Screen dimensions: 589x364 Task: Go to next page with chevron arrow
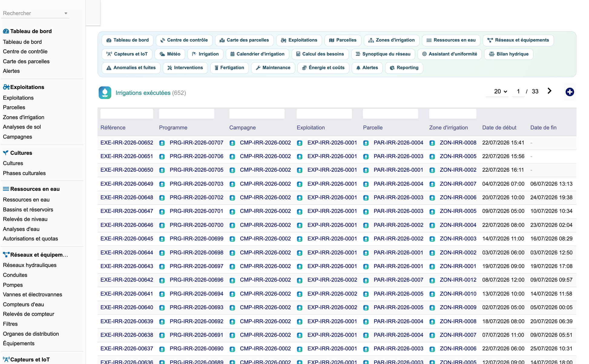[550, 91]
